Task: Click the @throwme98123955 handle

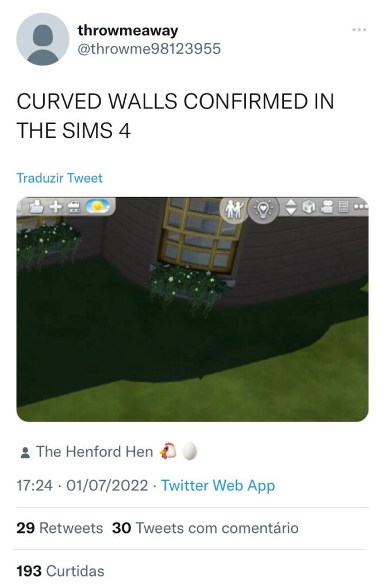Action: click(x=149, y=49)
